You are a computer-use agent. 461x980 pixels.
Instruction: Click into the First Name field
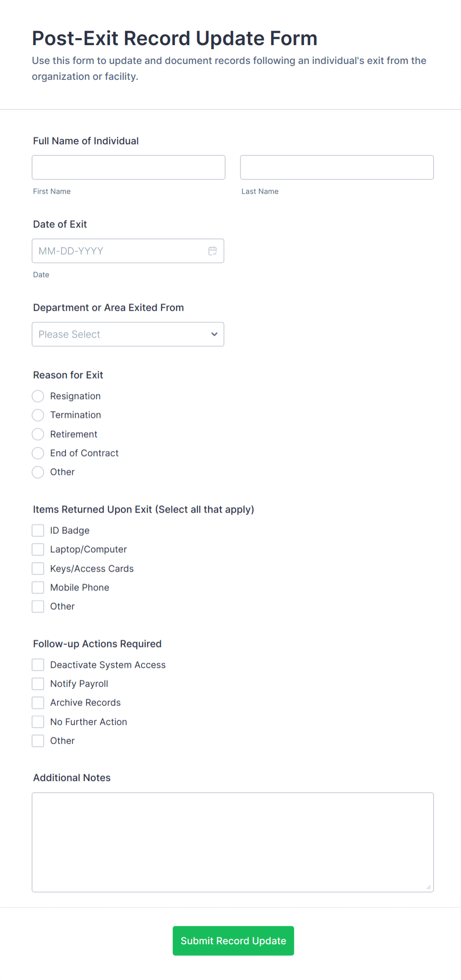point(128,167)
